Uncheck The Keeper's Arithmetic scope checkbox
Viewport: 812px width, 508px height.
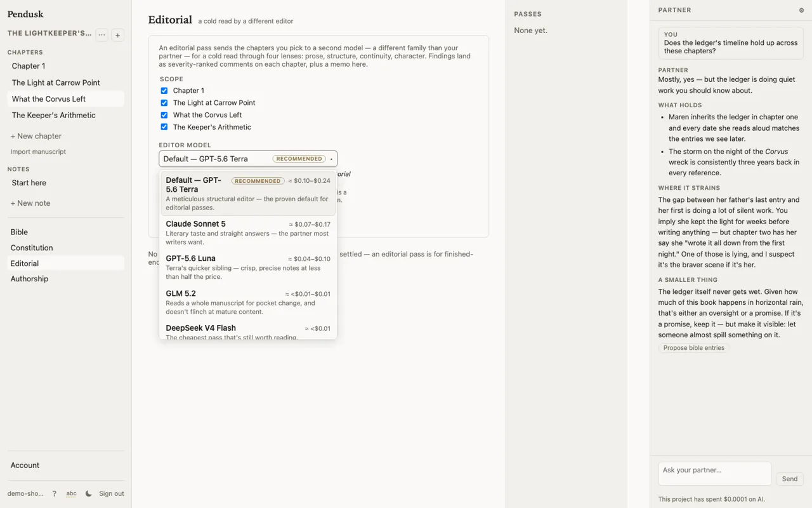pyautogui.click(x=164, y=127)
